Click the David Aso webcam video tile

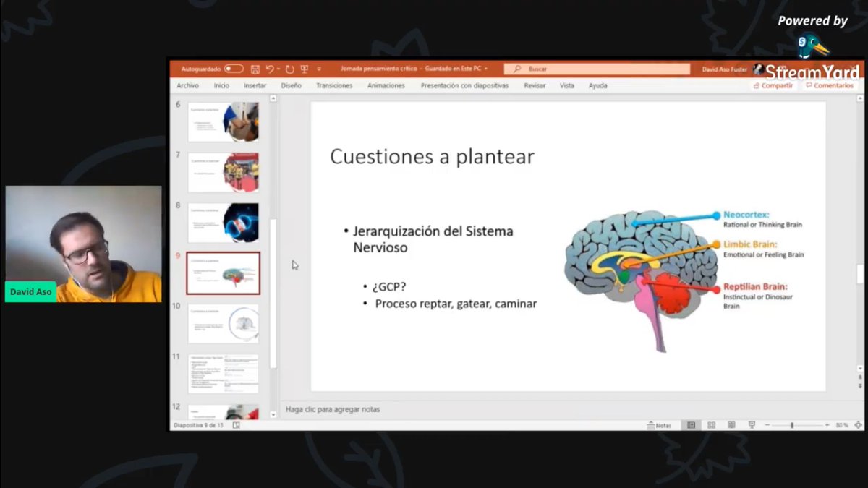[83, 244]
